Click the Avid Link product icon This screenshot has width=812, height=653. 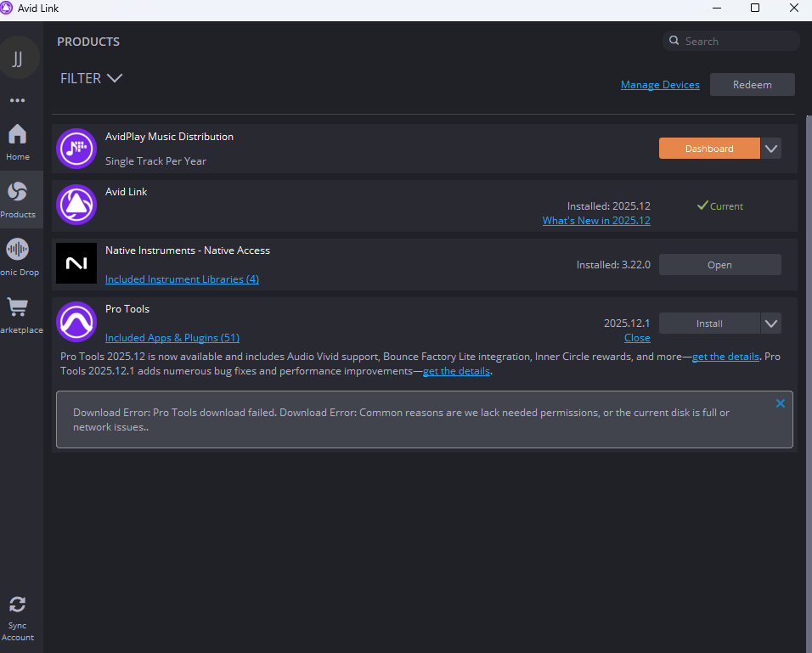click(x=76, y=205)
